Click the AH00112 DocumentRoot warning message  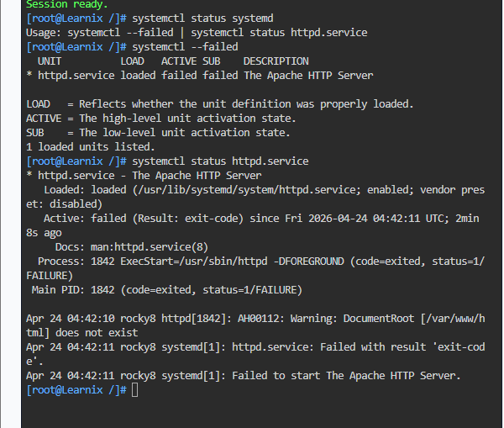pyautogui.click(x=255, y=325)
